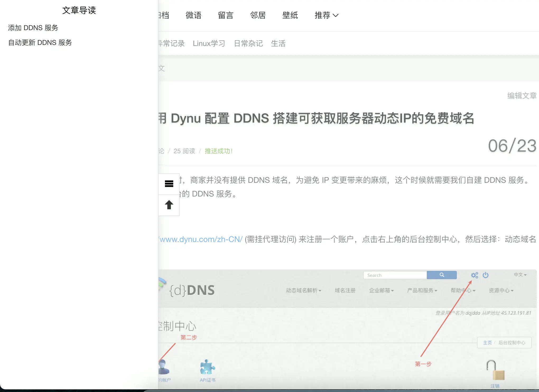This screenshot has width=539, height=392.
Task: Click the embedded Dynu screenshot image
Action: [x=347, y=329]
